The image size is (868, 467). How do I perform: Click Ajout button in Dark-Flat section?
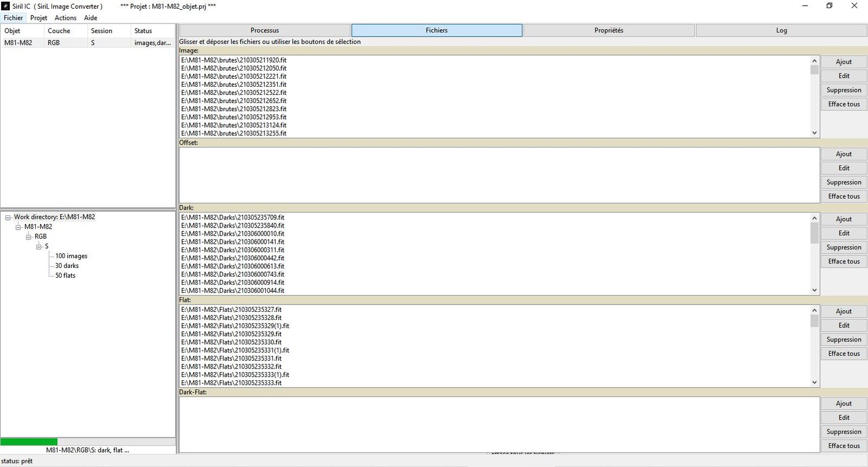[x=844, y=403]
